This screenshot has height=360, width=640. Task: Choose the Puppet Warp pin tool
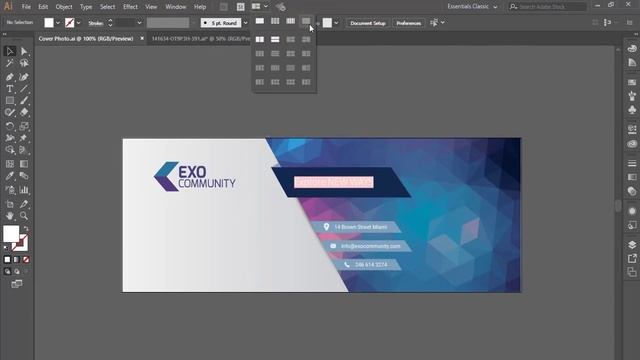pyautogui.click(x=24, y=138)
